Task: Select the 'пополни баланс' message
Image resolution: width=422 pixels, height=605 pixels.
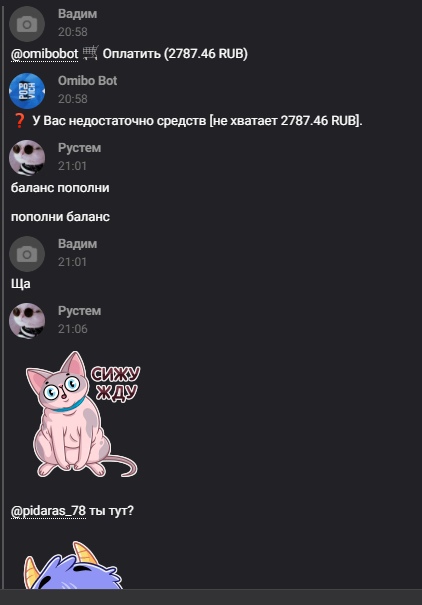Action: coord(60,217)
